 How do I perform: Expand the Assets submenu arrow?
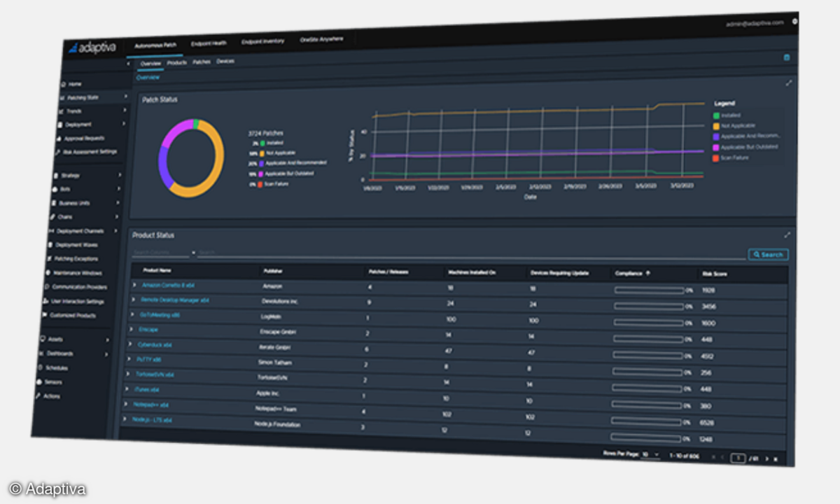107,340
